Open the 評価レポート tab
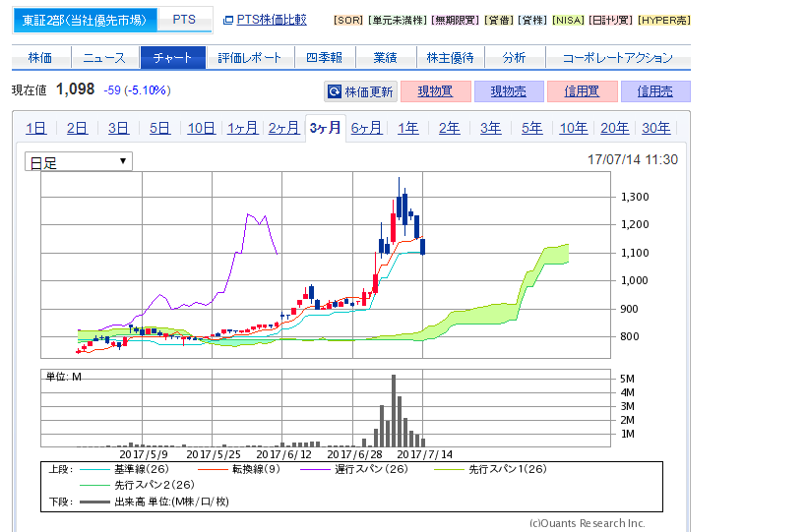This screenshot has height=532, width=806. point(250,57)
